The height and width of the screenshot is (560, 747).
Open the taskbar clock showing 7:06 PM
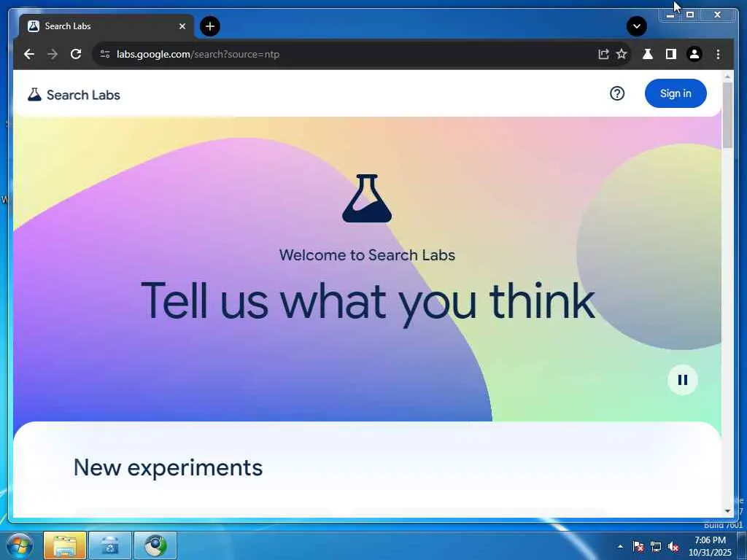pos(710,546)
